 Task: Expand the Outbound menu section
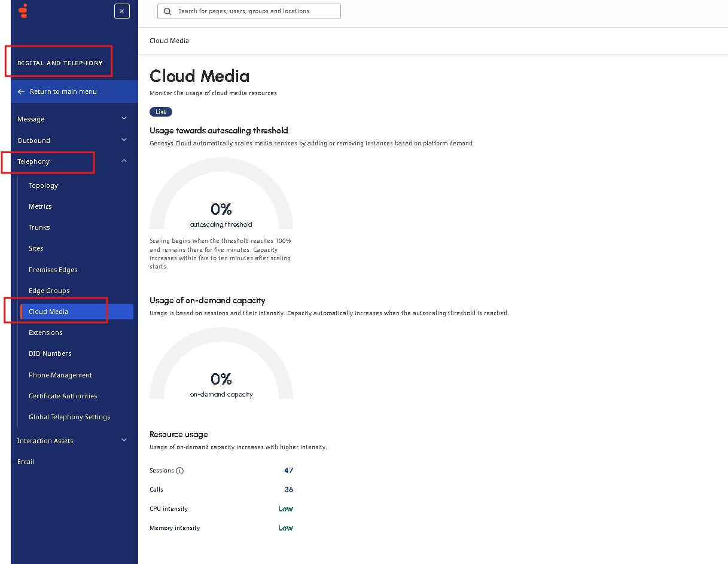click(124, 140)
